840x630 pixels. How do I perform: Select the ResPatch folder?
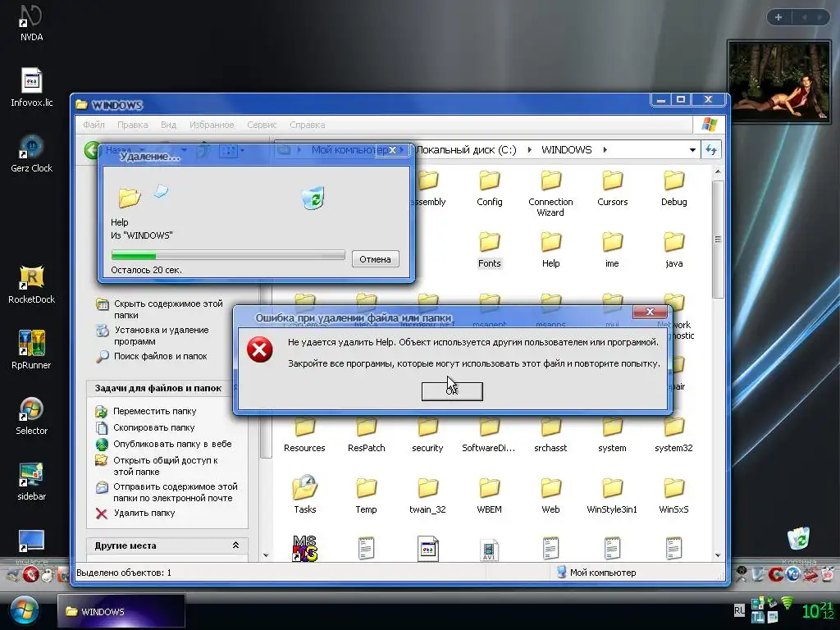[x=366, y=435]
